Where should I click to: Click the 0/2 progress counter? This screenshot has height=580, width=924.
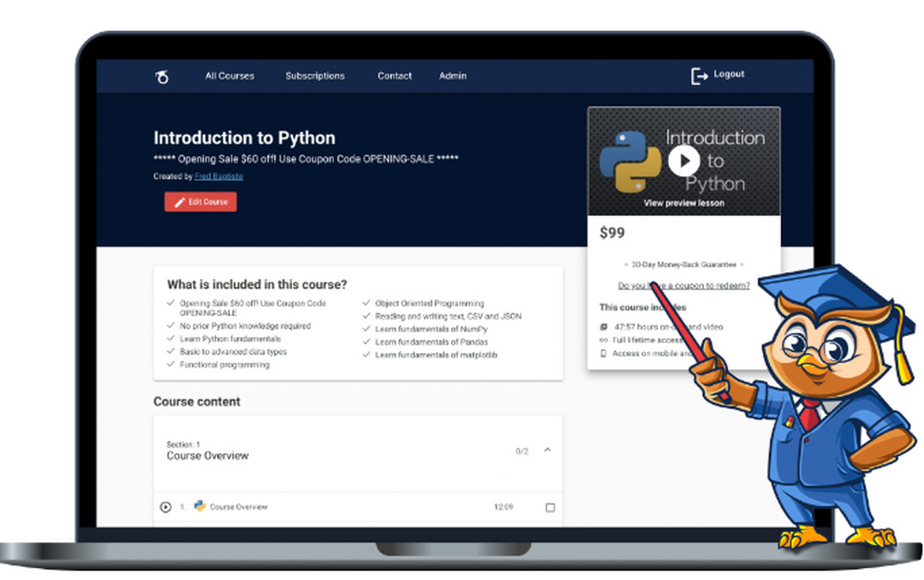[522, 452]
